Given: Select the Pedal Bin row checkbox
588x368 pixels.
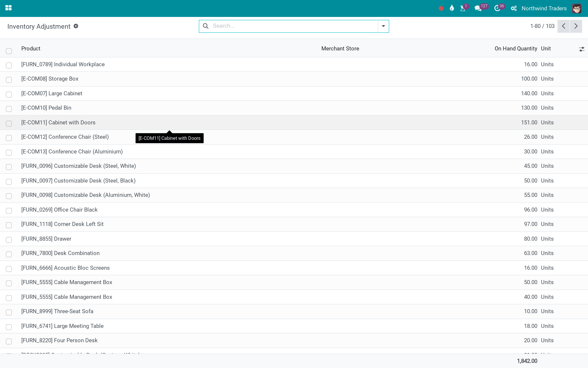Looking at the screenshot, I should coord(9,109).
